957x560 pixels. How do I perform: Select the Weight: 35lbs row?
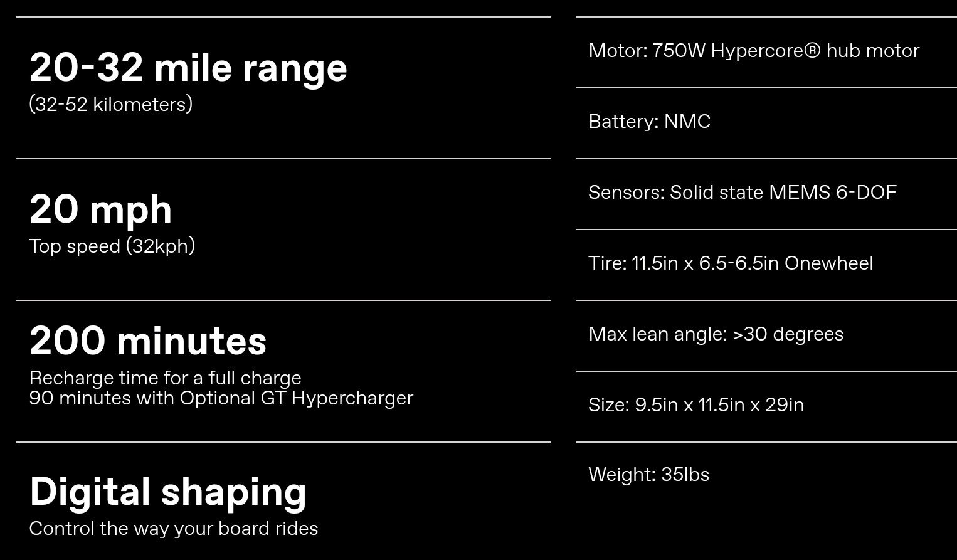766,475
